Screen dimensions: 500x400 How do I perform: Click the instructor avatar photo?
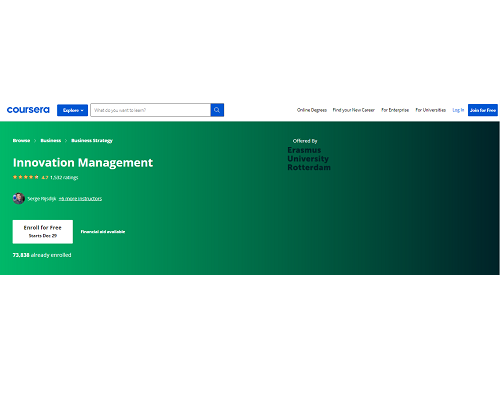click(19, 198)
